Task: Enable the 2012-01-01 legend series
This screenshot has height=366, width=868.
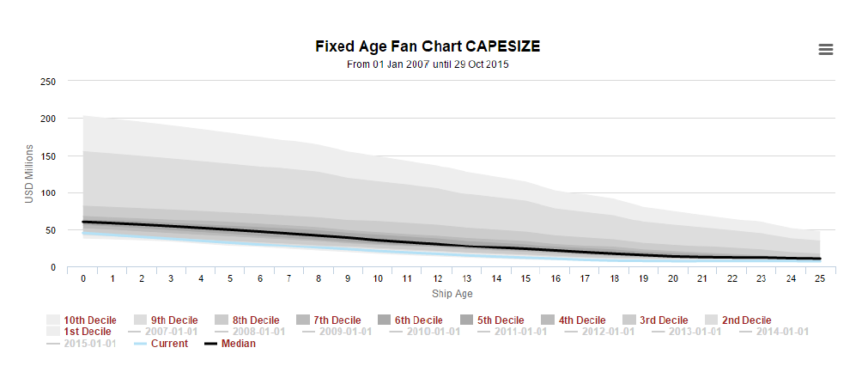Action: point(611,332)
